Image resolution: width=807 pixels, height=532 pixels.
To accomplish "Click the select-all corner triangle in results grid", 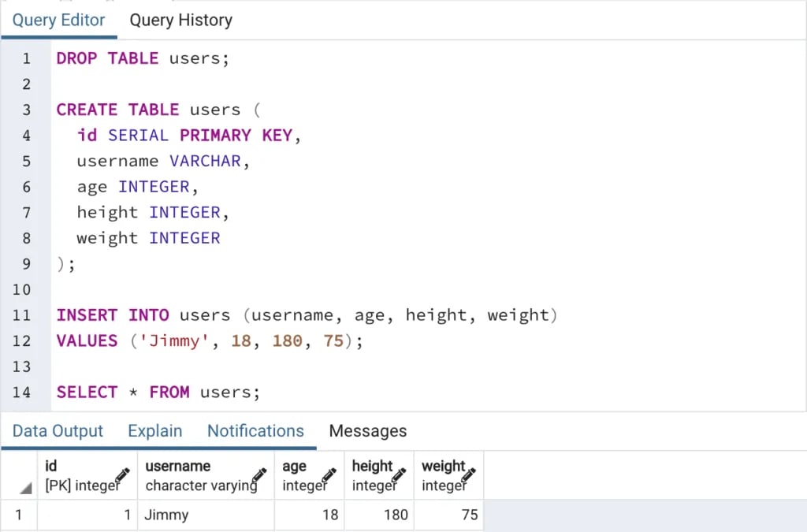I will click(x=26, y=488).
